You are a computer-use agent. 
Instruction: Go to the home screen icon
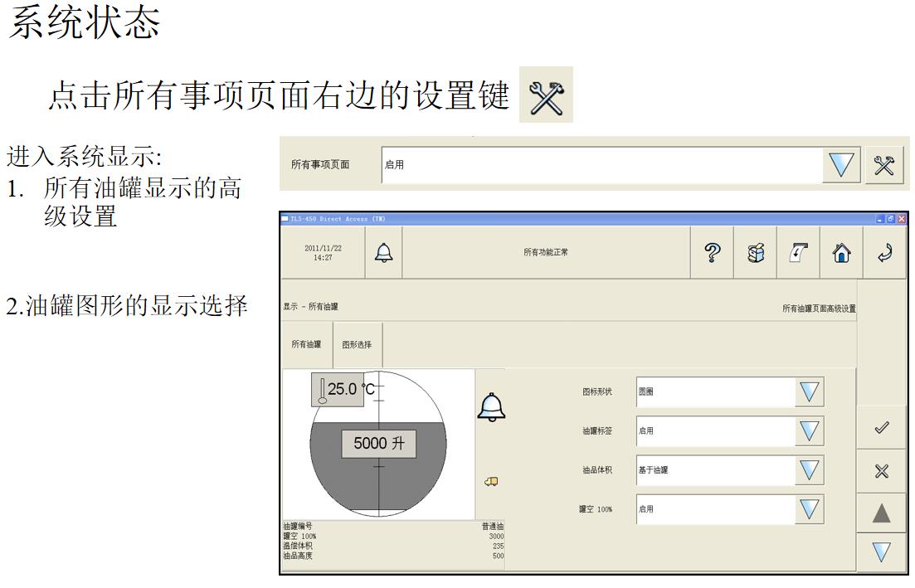coord(840,253)
